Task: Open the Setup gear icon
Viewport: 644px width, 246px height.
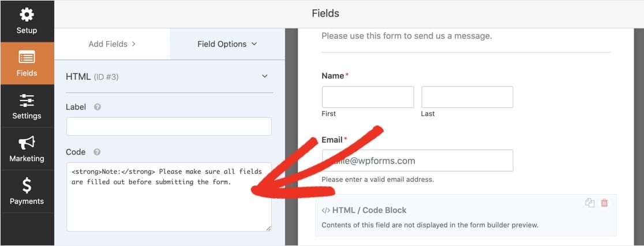Action: (27, 15)
